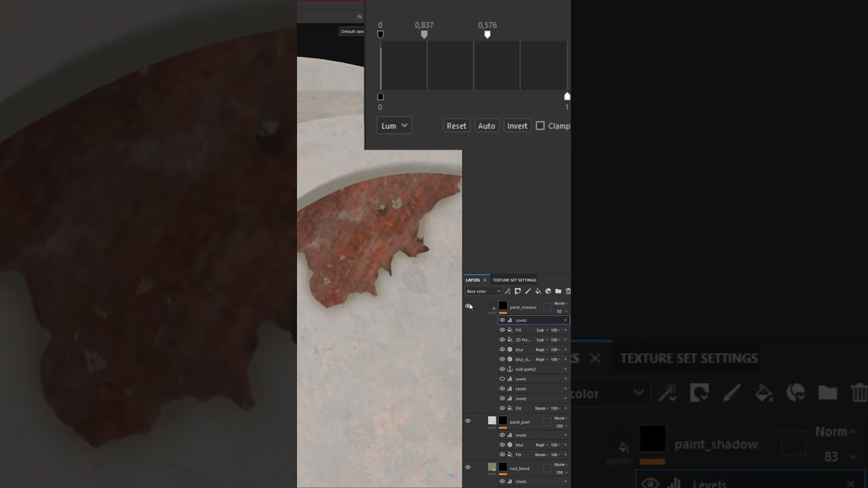
Task: Remove the blur_sl... filter with its X
Action: point(566,359)
